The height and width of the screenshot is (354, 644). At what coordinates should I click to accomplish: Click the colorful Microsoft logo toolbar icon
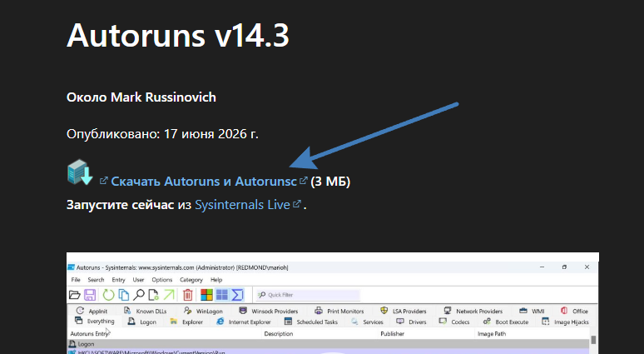(x=206, y=295)
